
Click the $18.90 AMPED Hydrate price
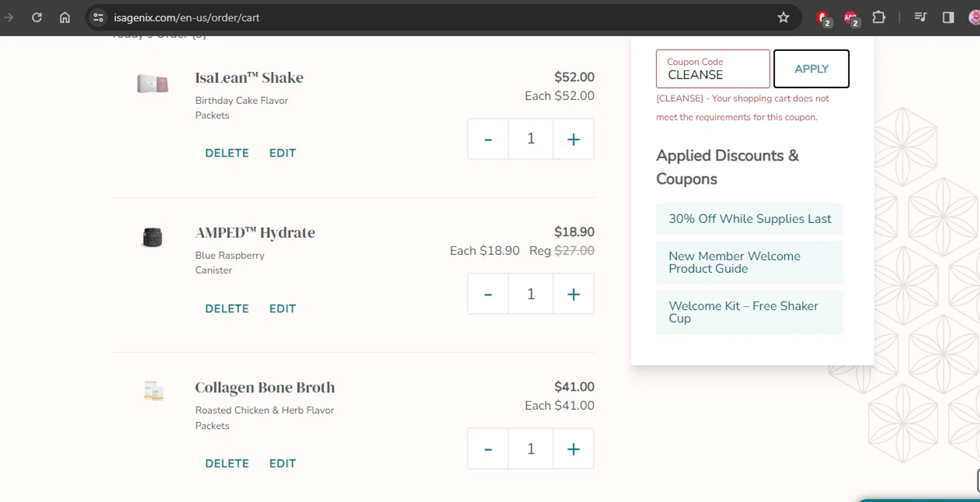574,232
